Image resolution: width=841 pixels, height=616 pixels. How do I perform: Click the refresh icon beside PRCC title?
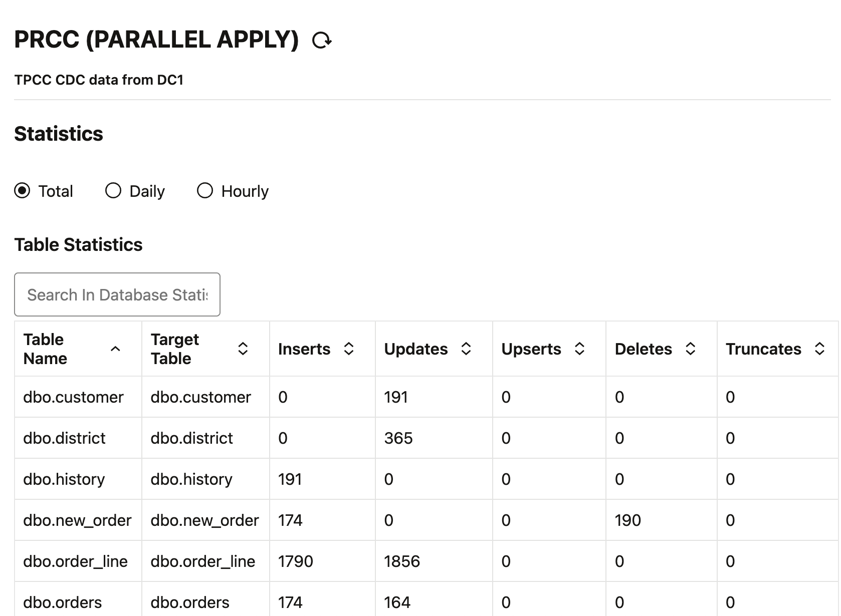(x=321, y=40)
